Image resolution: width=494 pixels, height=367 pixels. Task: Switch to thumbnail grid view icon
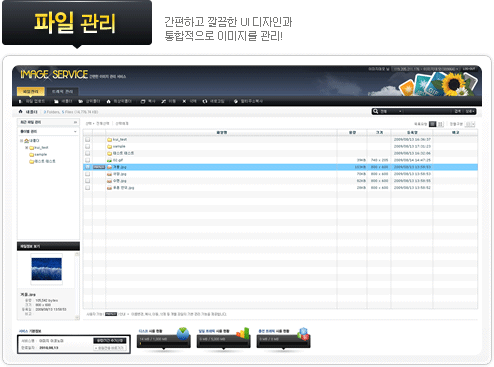click(440, 124)
